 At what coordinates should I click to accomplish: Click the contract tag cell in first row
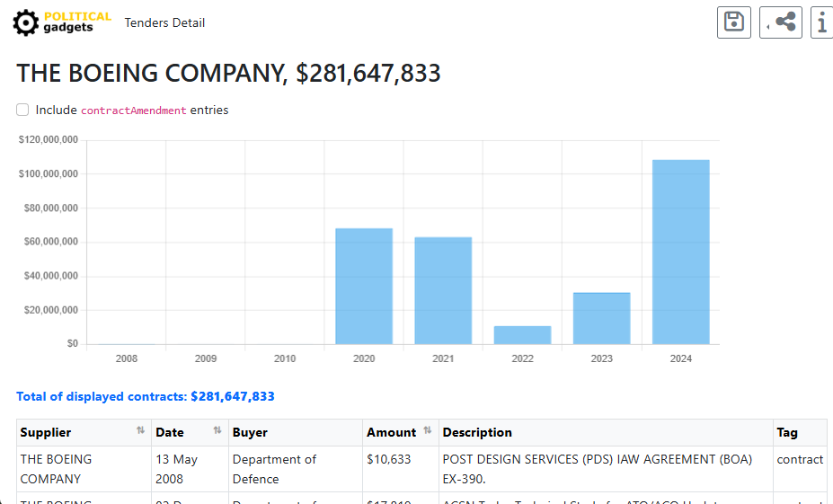pyautogui.click(x=800, y=469)
